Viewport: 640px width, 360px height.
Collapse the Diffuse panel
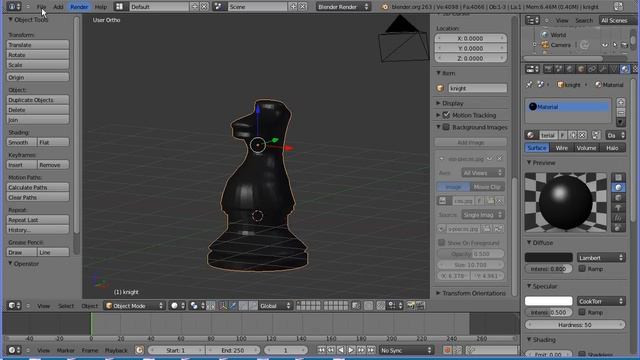[529, 243]
